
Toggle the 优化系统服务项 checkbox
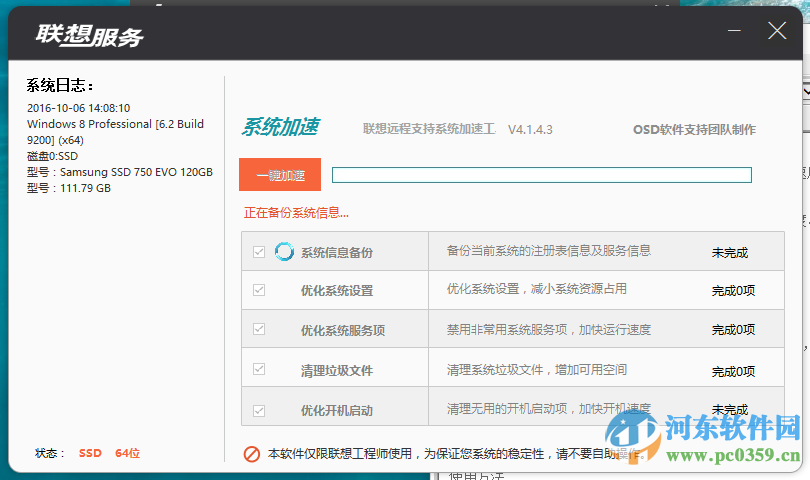[x=259, y=329]
